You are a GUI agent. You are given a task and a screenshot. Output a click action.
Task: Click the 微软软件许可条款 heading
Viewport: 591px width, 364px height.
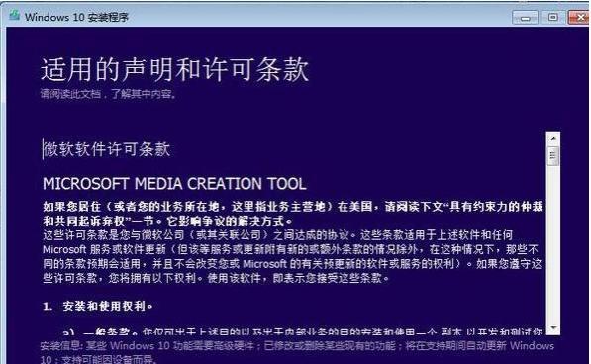(x=107, y=149)
